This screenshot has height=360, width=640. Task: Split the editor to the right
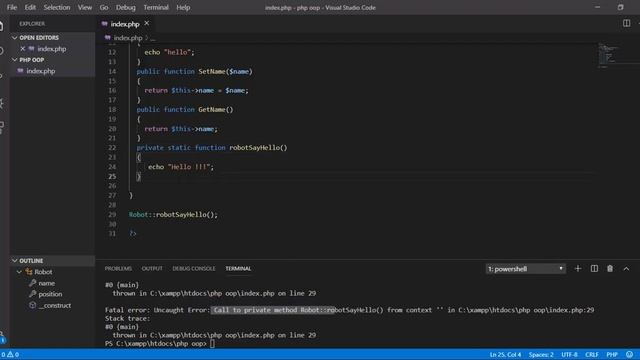(626, 23)
